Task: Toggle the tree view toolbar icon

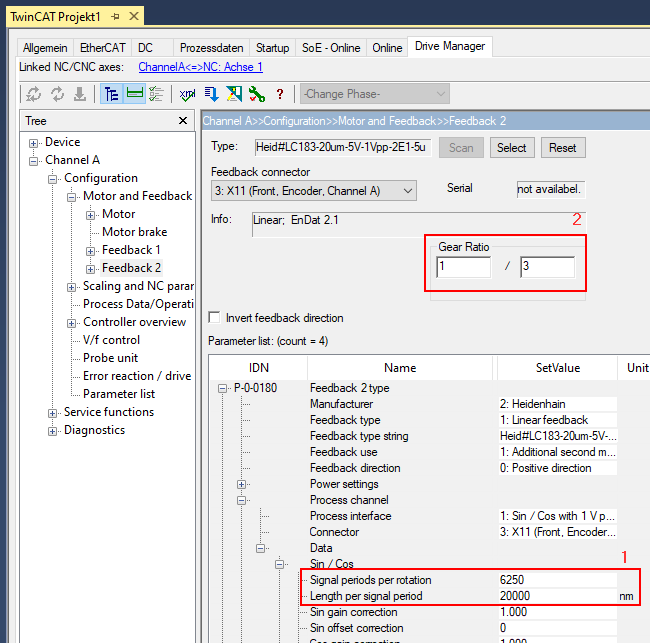Action: (x=111, y=94)
